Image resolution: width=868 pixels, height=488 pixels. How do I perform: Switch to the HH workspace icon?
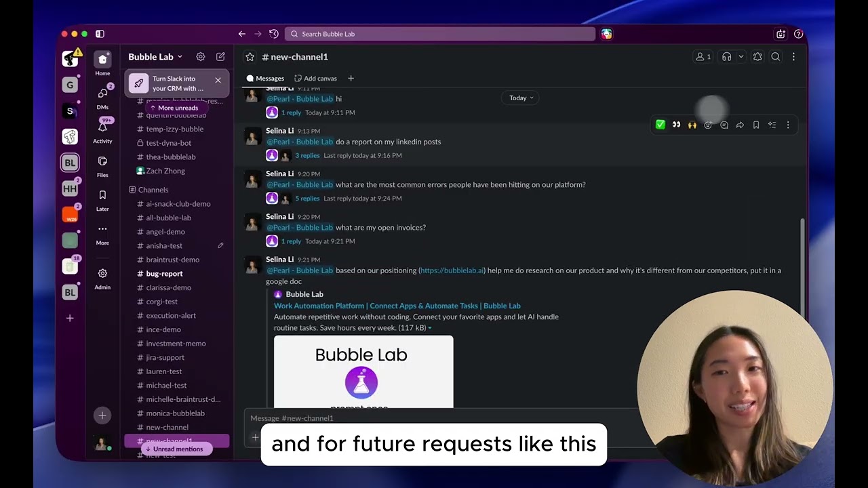click(x=70, y=188)
